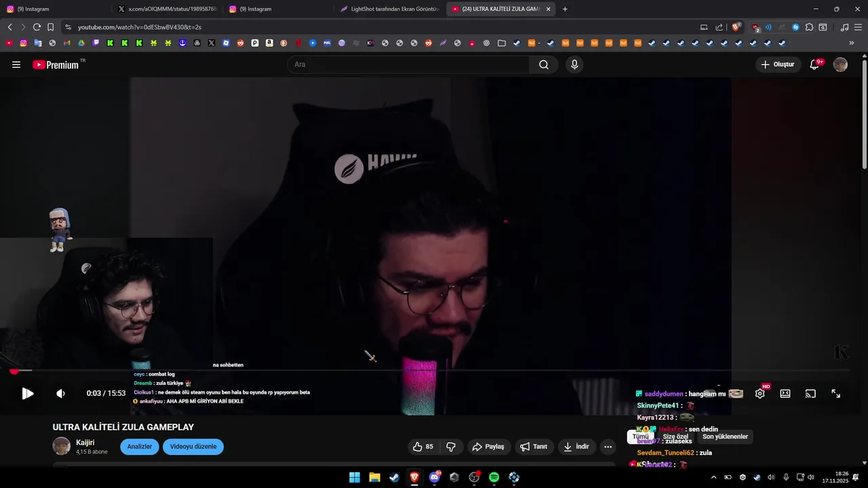
Task: Expand hidden bookmarks chevron
Action: coord(852,43)
